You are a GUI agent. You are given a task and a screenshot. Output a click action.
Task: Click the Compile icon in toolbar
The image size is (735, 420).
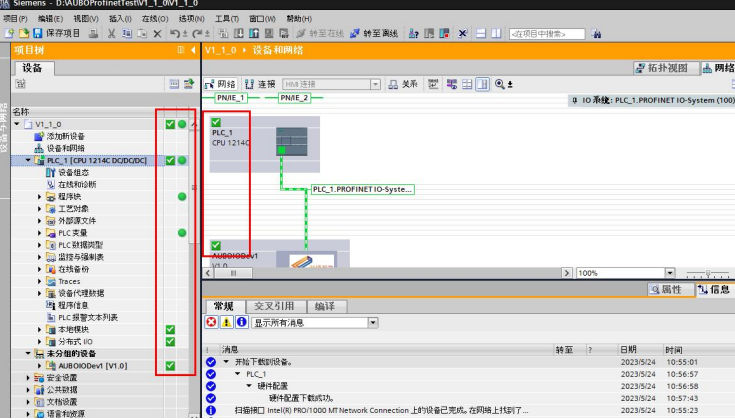click(224, 33)
